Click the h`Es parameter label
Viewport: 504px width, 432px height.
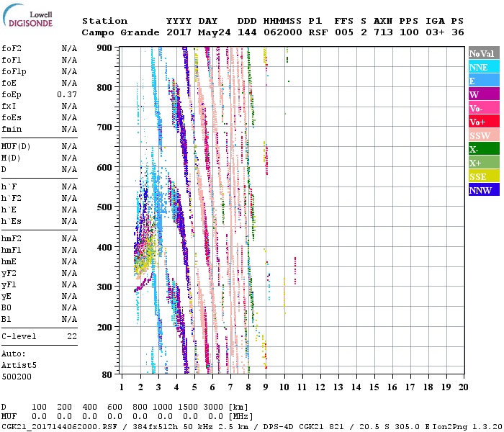click(x=12, y=222)
